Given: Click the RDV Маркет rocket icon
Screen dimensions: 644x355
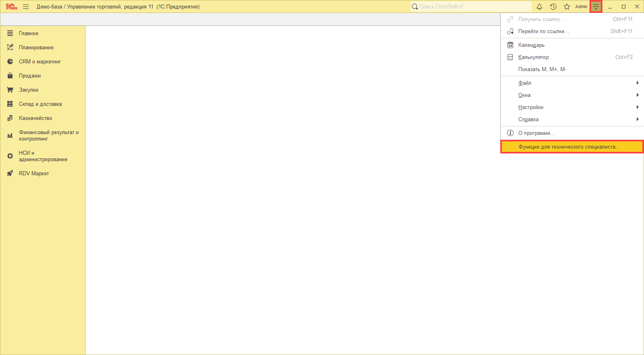Looking at the screenshot, I should pos(10,173).
